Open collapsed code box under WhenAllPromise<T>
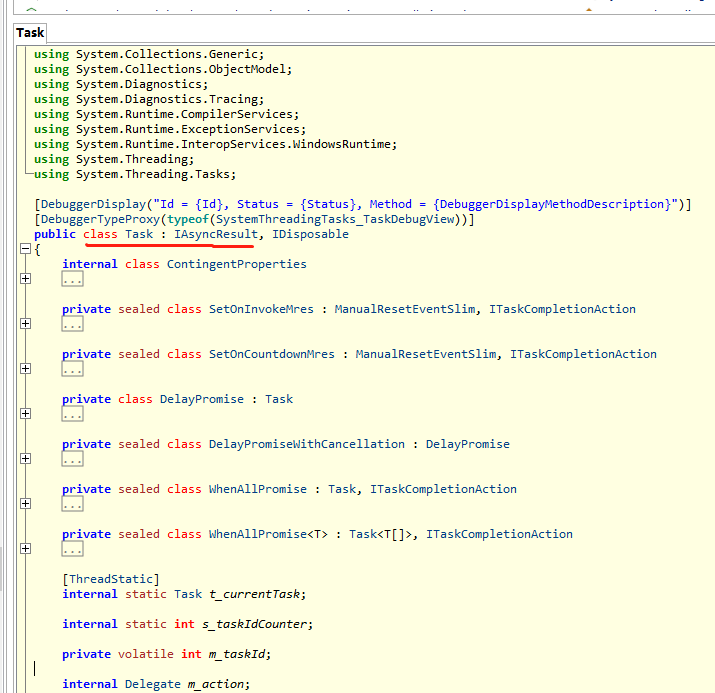The width and height of the screenshot is (715, 693). [x=73, y=548]
